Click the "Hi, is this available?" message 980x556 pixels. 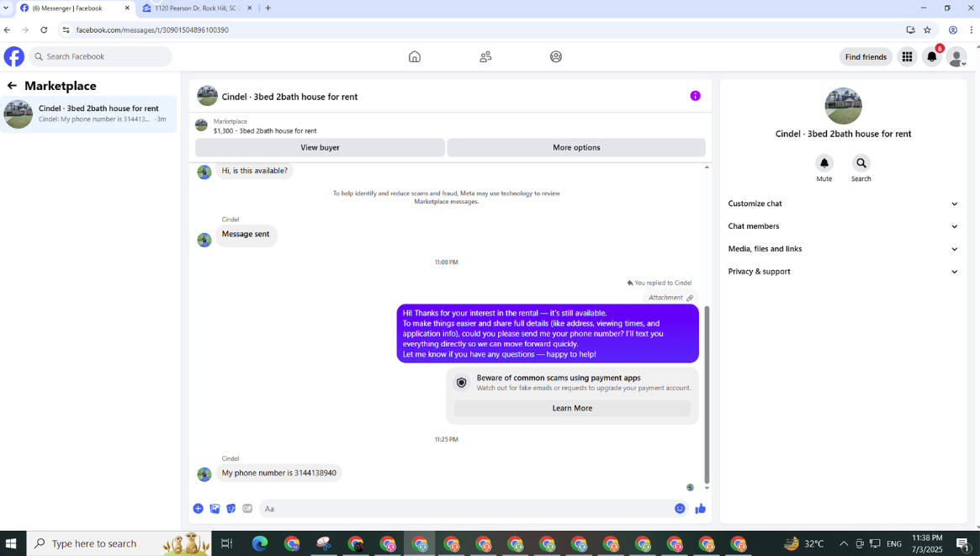pyautogui.click(x=254, y=171)
